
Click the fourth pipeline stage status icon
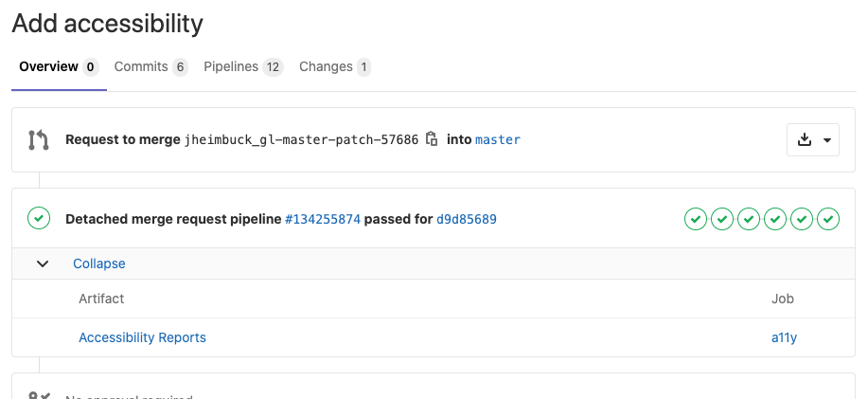(775, 219)
